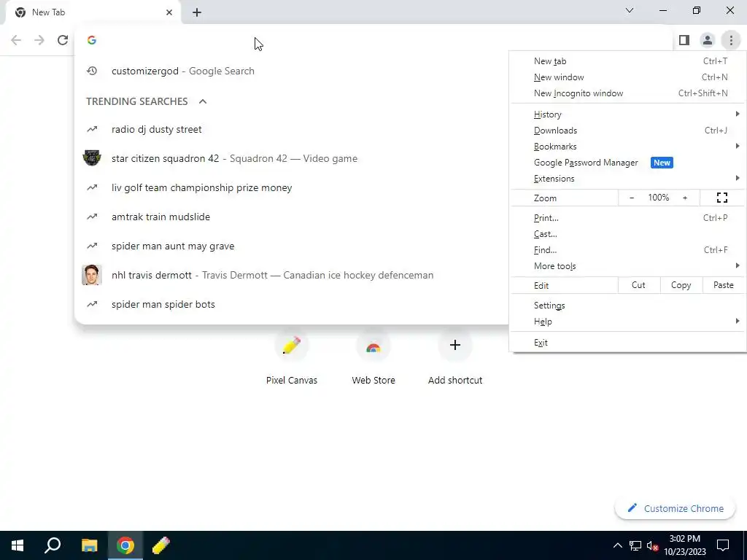This screenshot has height=560, width=747.
Task: Open Downloads from the menu
Action: (x=627, y=131)
